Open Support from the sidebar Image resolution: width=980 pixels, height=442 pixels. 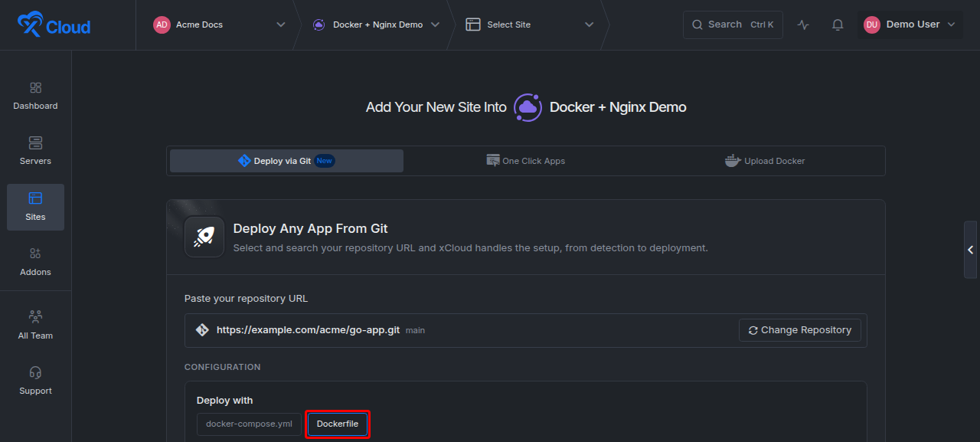click(x=35, y=381)
